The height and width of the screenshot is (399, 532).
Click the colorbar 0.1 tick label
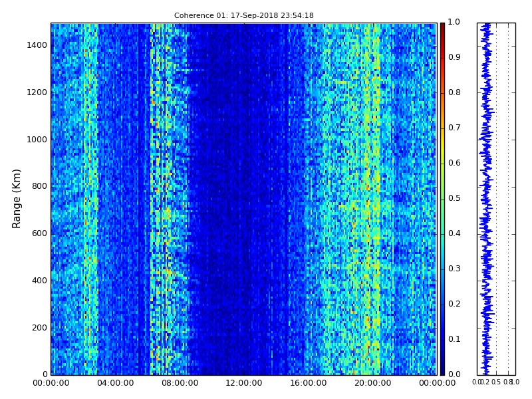tap(454, 339)
